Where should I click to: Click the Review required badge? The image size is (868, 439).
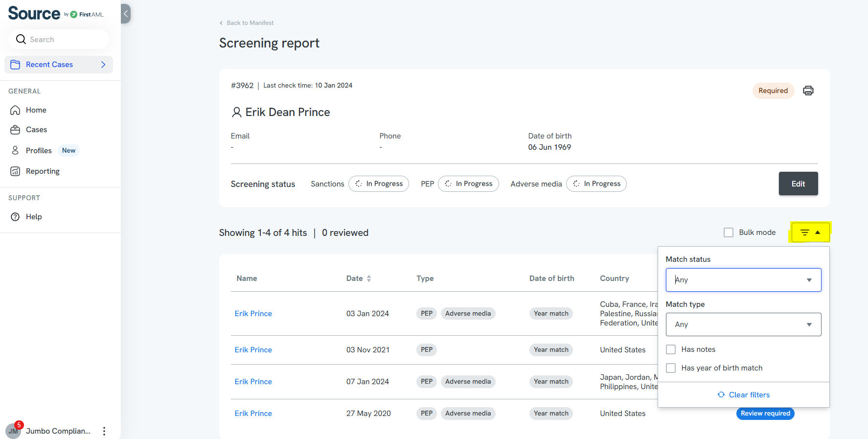tap(765, 414)
